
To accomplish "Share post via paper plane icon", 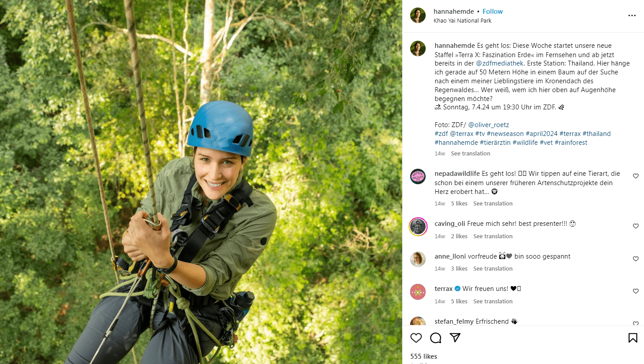I will [x=455, y=338].
